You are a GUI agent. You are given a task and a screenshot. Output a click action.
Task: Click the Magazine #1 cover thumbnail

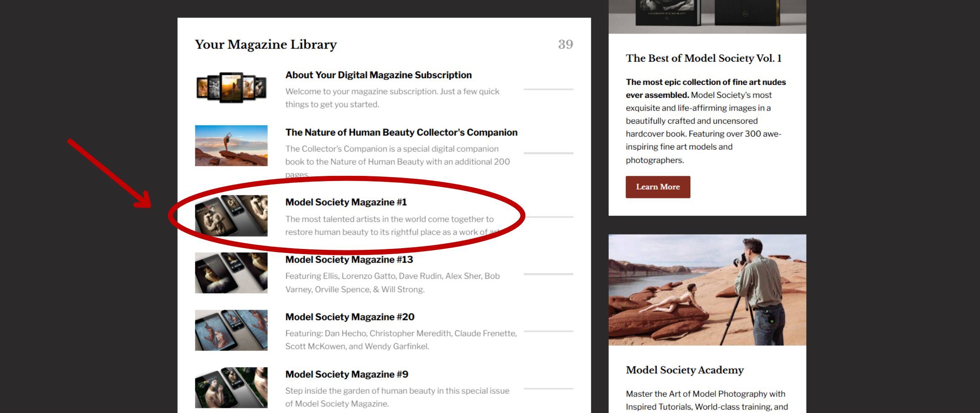pyautogui.click(x=231, y=215)
